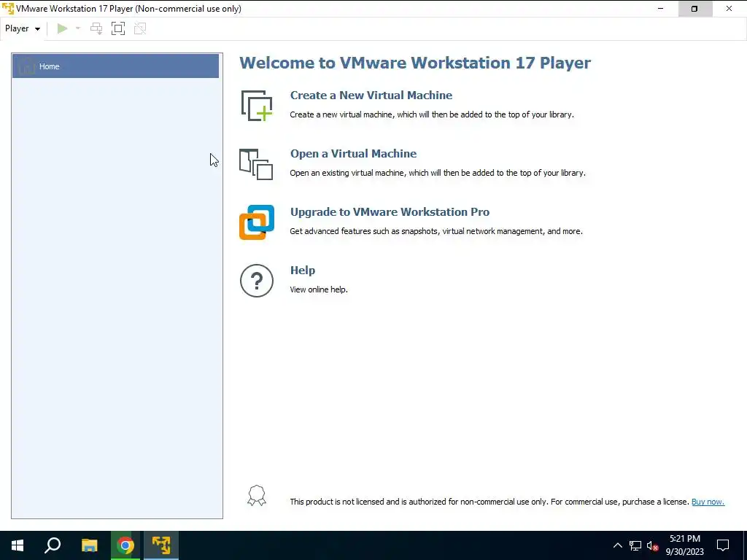Click 'Open an existing virtual machine' description

coord(438,173)
